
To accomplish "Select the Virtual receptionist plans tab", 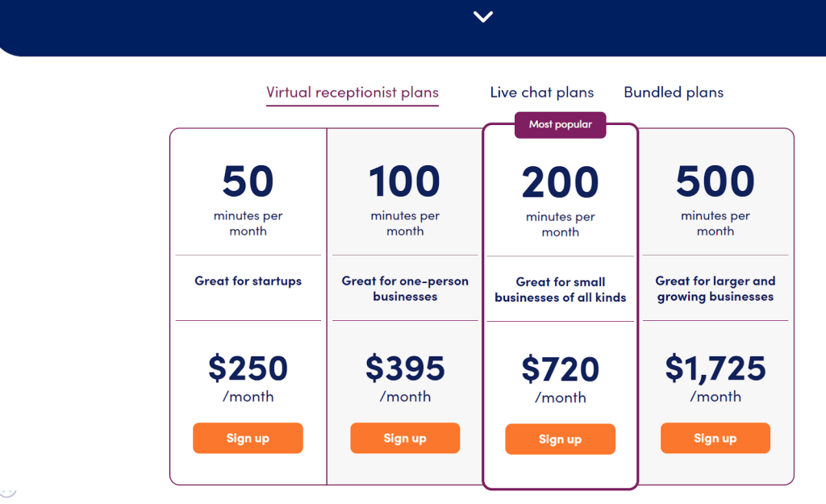I will pyautogui.click(x=352, y=92).
